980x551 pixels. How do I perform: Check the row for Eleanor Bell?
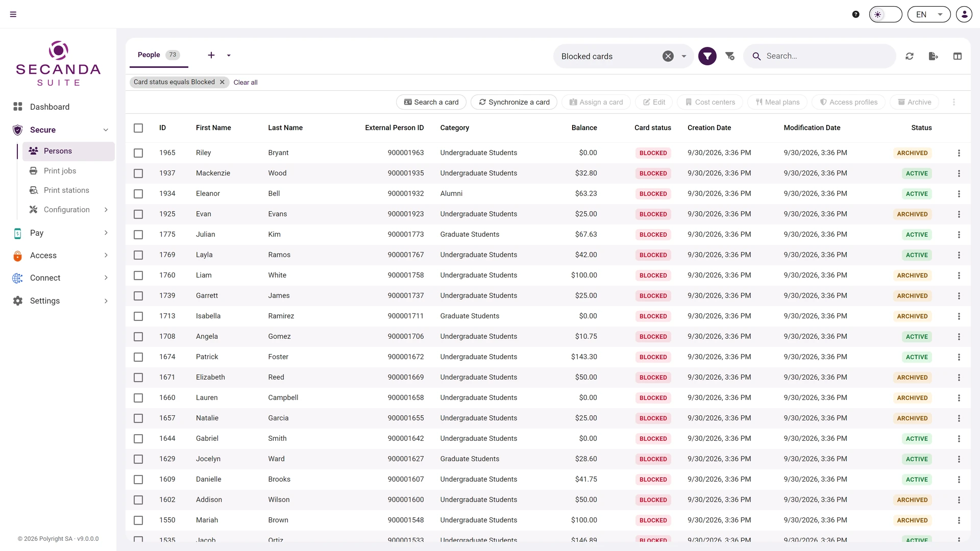tap(138, 194)
